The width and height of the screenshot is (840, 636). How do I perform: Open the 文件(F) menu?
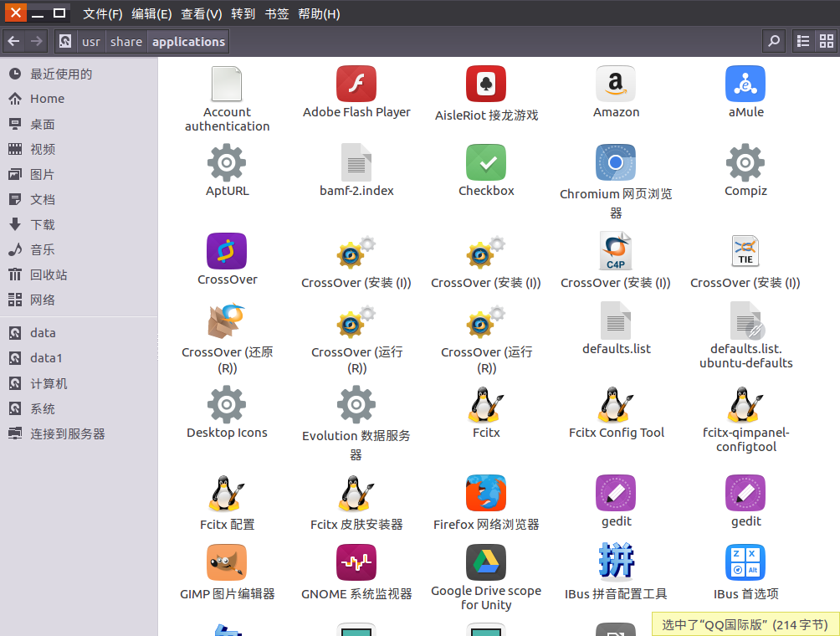click(x=102, y=14)
